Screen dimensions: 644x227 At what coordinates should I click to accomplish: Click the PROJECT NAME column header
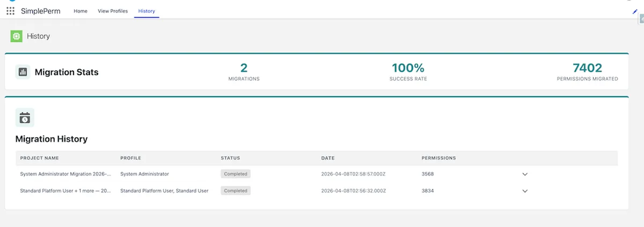[40, 158]
